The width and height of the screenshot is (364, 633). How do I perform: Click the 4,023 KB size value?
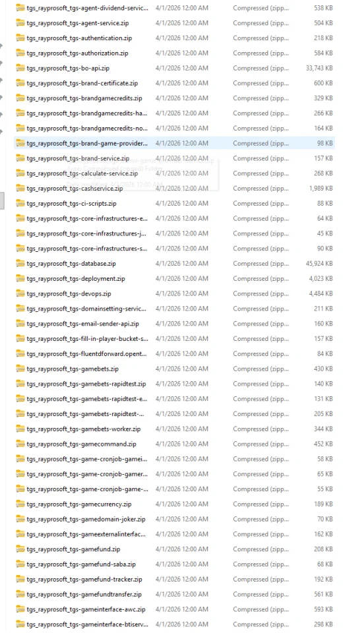(x=321, y=278)
